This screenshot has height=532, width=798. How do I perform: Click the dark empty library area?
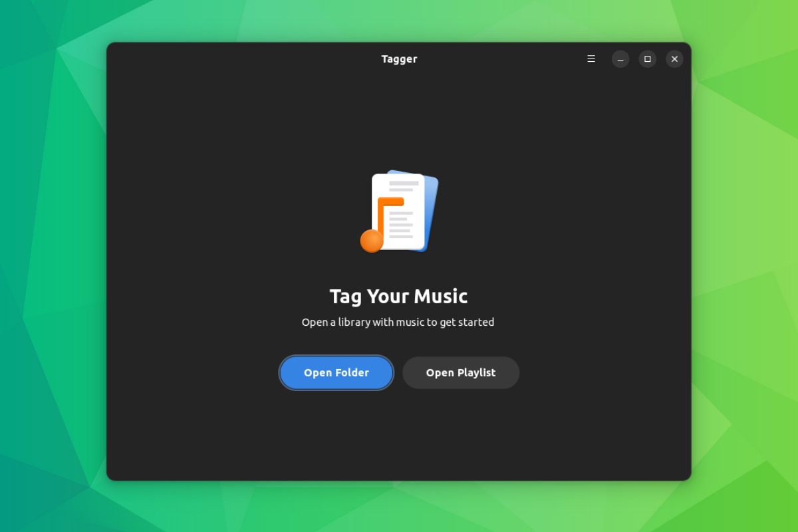pyautogui.click(x=399, y=439)
